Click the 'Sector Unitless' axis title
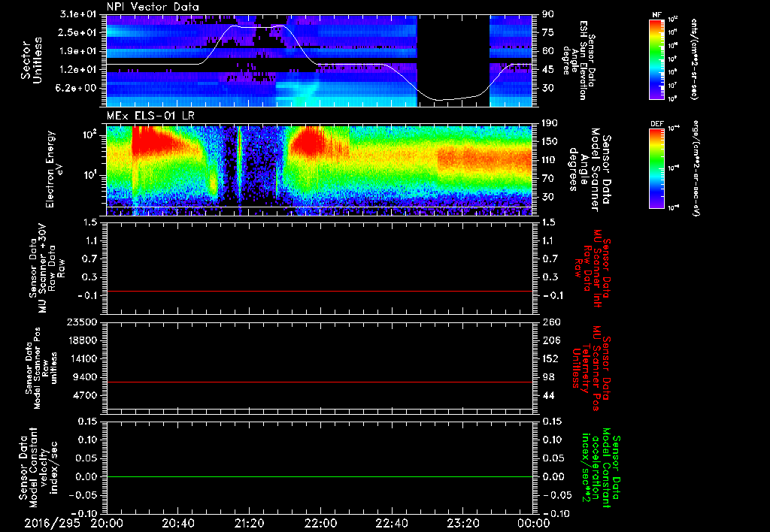 coord(31,60)
